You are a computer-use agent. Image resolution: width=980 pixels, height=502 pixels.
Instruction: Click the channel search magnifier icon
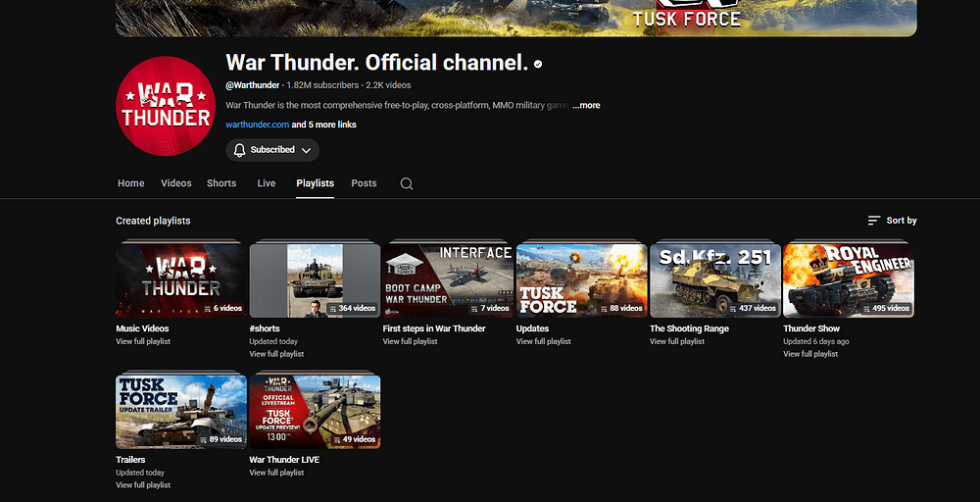click(407, 183)
